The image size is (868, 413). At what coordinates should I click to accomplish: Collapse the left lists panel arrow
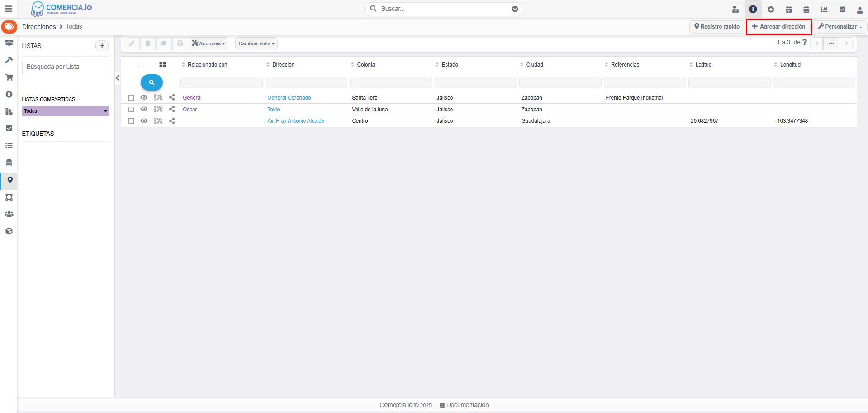pyautogui.click(x=117, y=78)
